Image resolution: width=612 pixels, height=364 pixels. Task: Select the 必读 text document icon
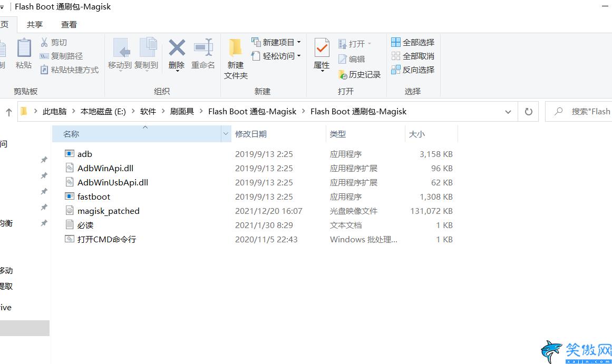[x=70, y=225]
